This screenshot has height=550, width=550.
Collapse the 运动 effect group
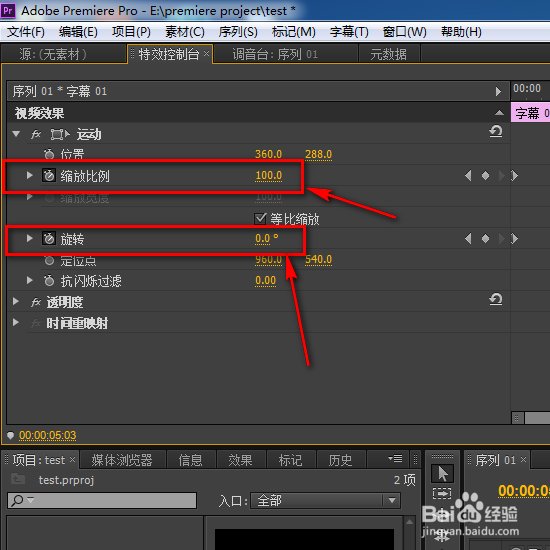click(16, 134)
